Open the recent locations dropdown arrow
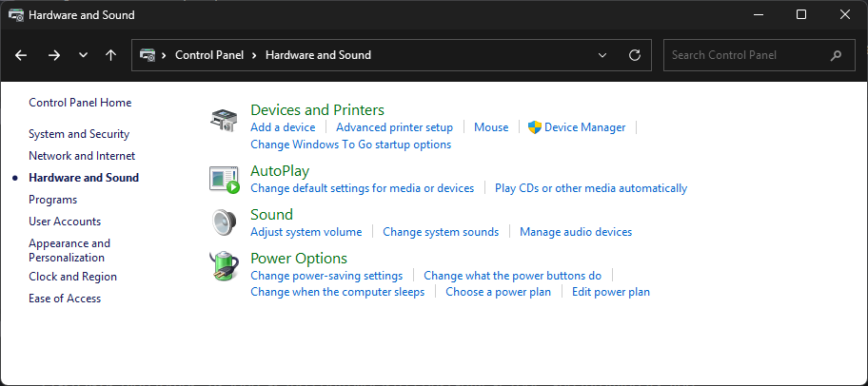 coord(83,55)
